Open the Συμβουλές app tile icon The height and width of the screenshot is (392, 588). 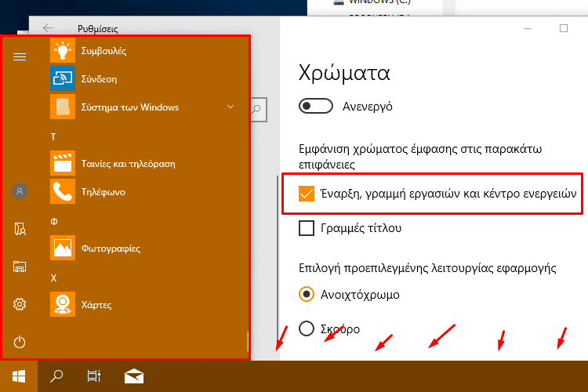(x=63, y=50)
